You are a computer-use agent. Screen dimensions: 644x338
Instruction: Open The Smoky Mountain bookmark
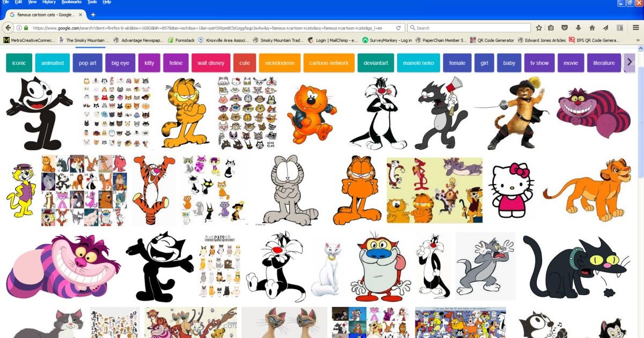coord(83,40)
